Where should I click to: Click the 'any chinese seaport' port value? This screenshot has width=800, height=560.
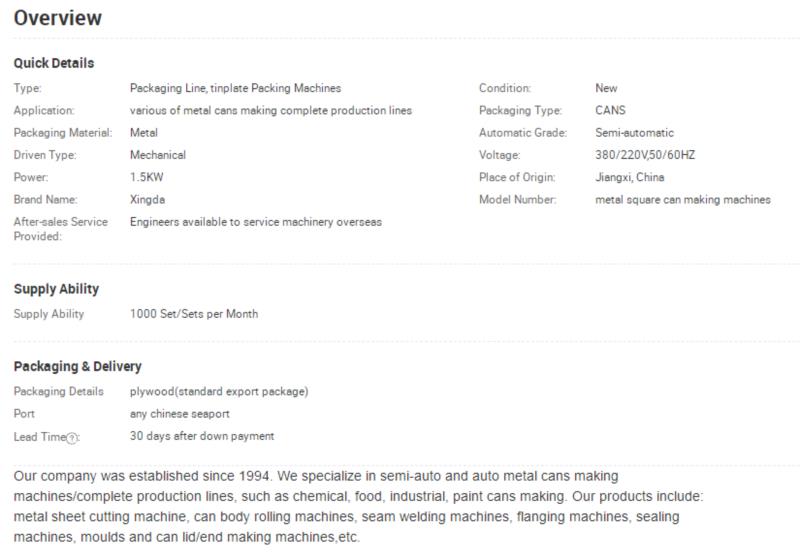(180, 414)
